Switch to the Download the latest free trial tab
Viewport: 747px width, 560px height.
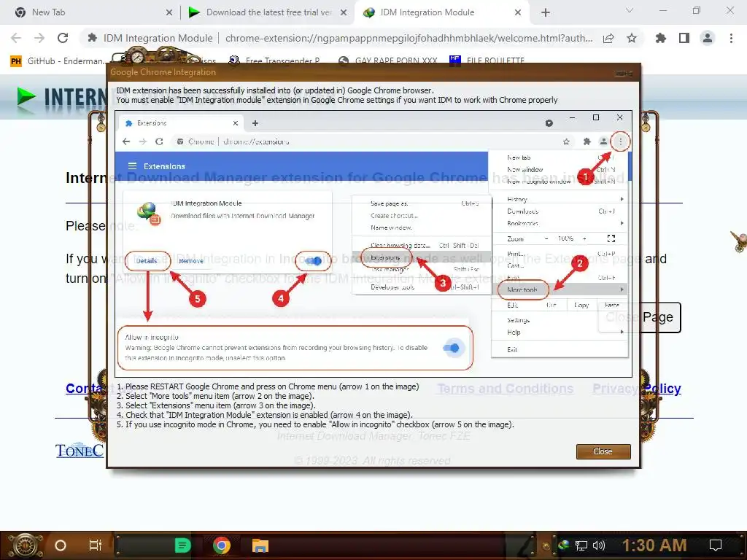coord(268,12)
